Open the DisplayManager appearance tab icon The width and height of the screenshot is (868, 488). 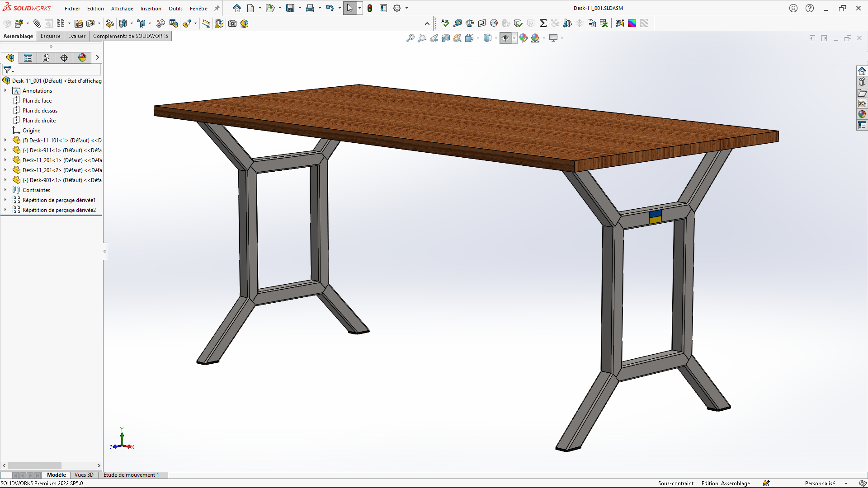82,58
